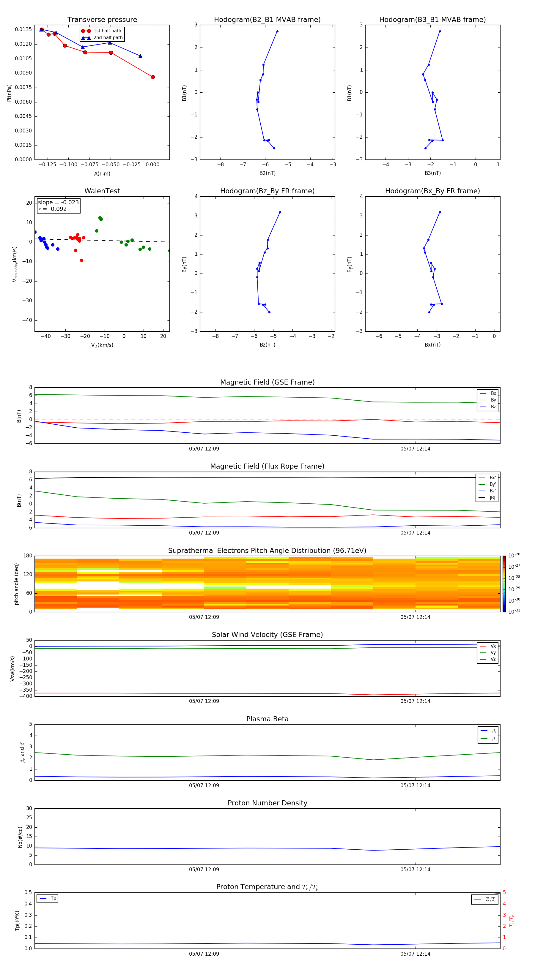This screenshot has height=980, width=535.
Task: Click the "Hodogram(Bz_By FR frame)" title
Action: point(267,191)
